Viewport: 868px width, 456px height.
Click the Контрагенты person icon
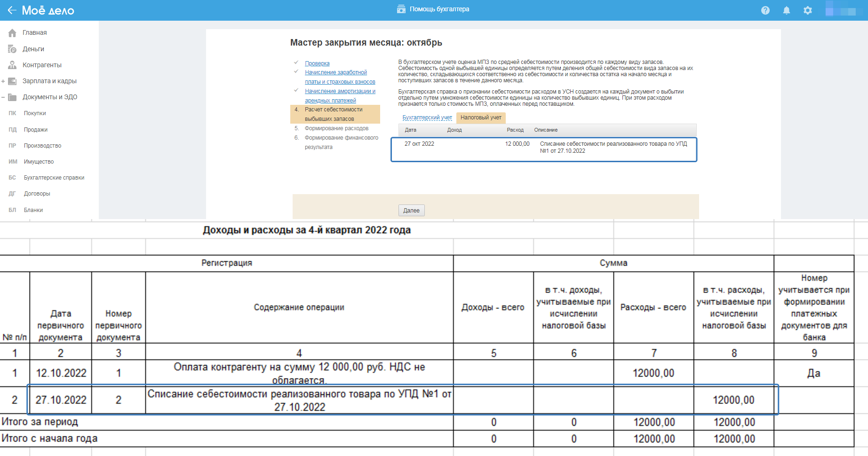click(12, 65)
